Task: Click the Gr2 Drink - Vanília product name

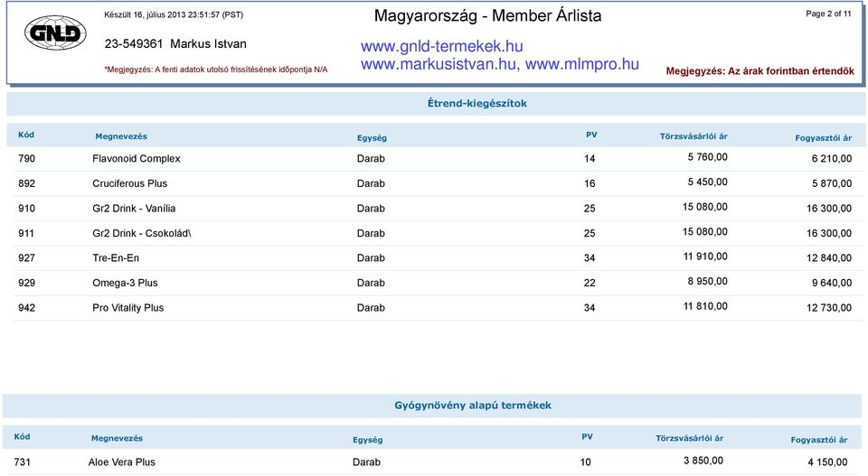Action: [134, 209]
